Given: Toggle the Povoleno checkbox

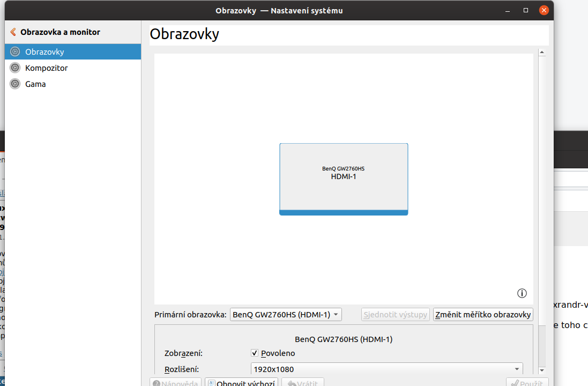Looking at the screenshot, I should pos(255,353).
